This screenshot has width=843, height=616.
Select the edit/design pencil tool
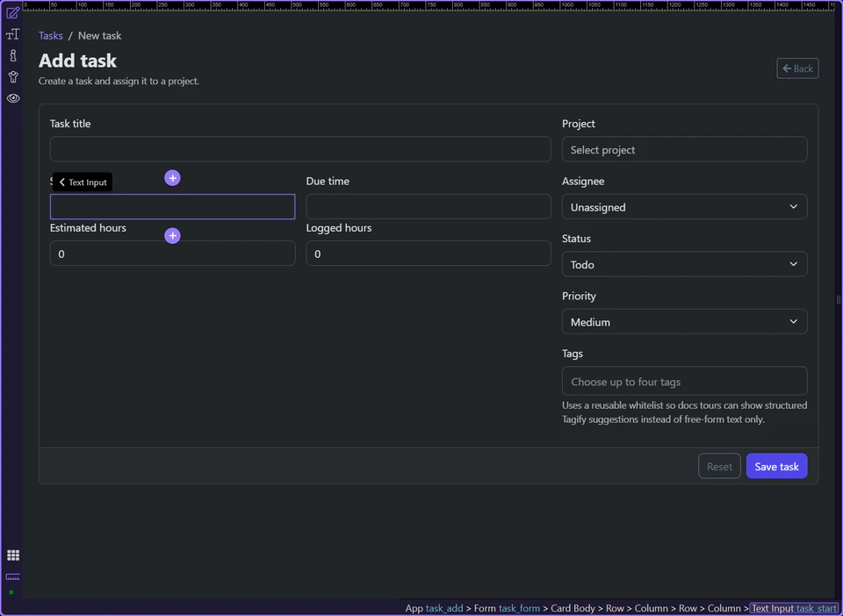click(x=11, y=13)
